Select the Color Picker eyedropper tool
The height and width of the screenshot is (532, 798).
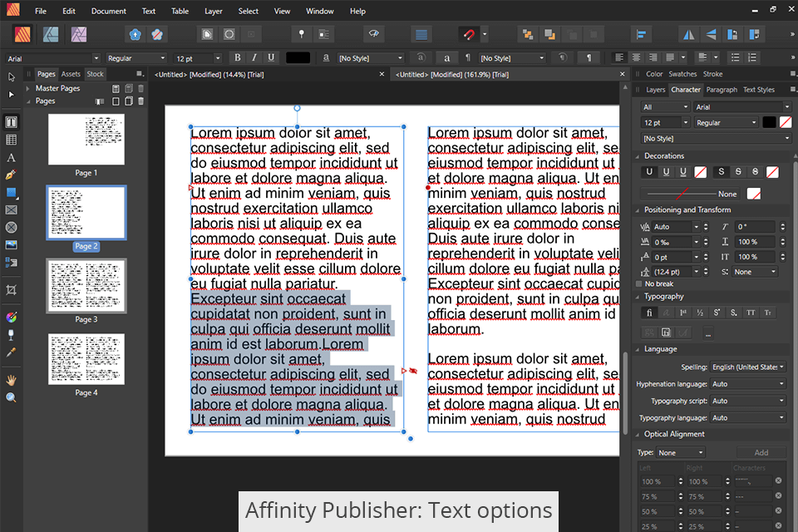tap(11, 352)
